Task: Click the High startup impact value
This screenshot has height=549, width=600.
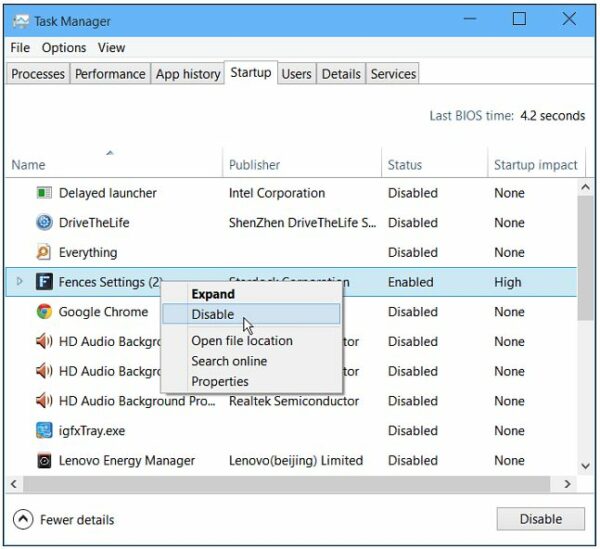Action: point(507,282)
